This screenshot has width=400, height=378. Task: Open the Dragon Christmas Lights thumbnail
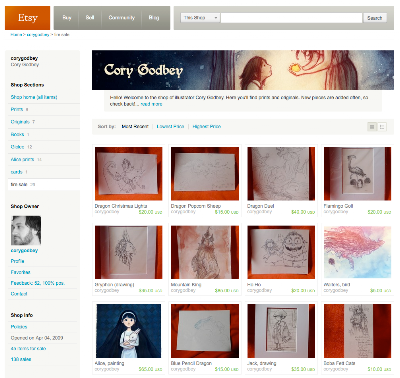click(x=128, y=174)
